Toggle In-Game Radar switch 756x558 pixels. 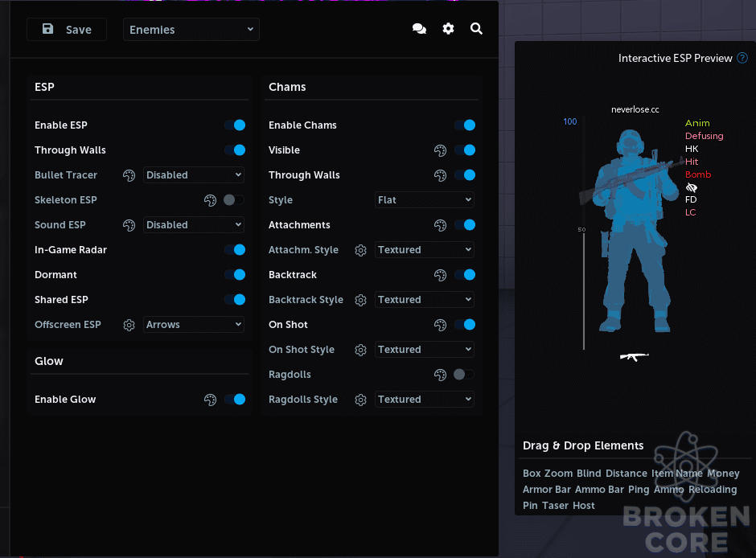tap(235, 249)
